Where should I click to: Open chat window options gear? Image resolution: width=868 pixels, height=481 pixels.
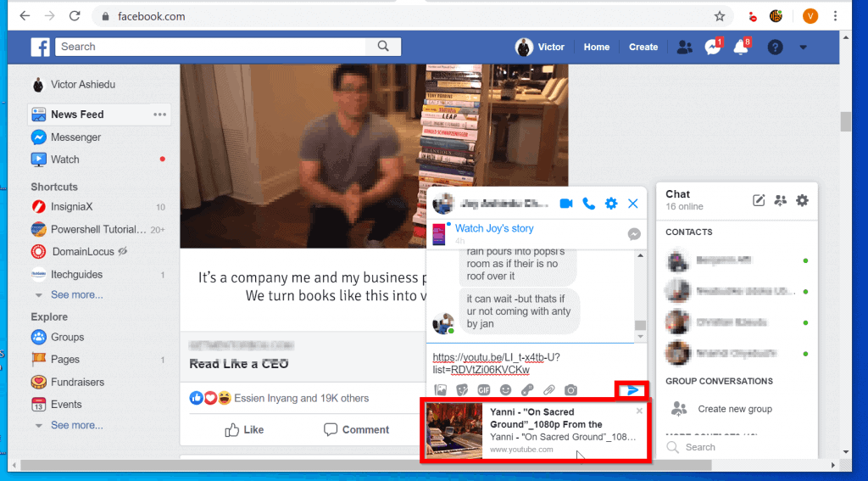pos(610,204)
